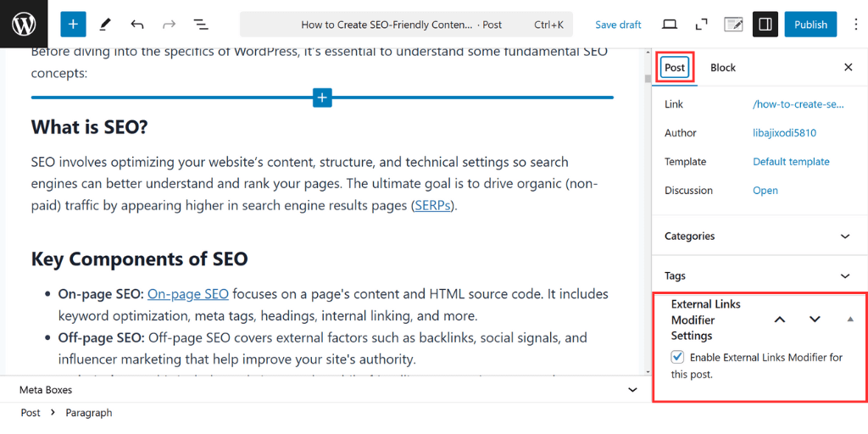This screenshot has height=434, width=868.
Task: Open the Document Overview list icon
Action: coord(200,25)
